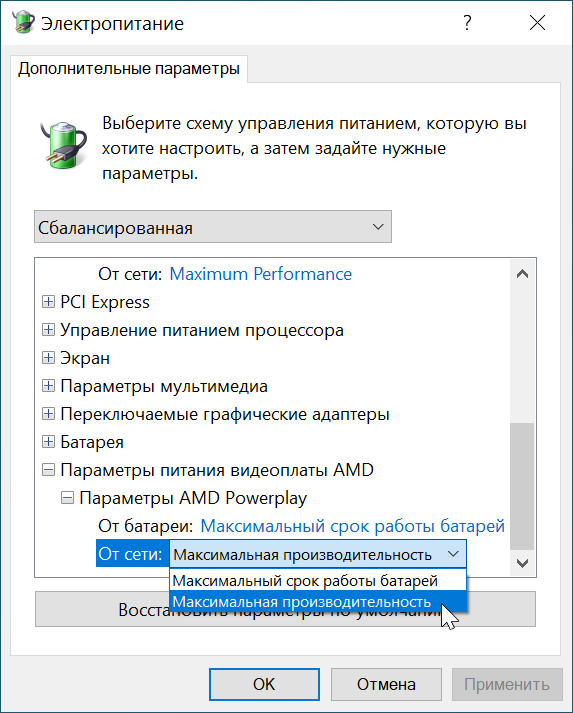Choose Максимальная производительность in dropdown list

(x=318, y=602)
